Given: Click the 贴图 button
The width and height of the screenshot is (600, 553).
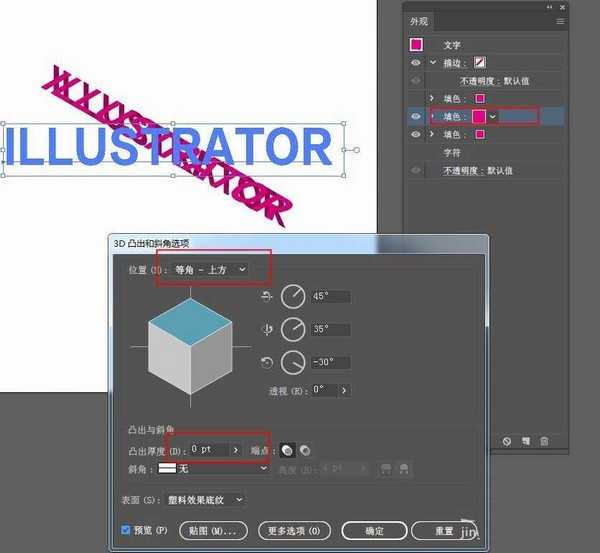Looking at the screenshot, I should click(213, 530).
